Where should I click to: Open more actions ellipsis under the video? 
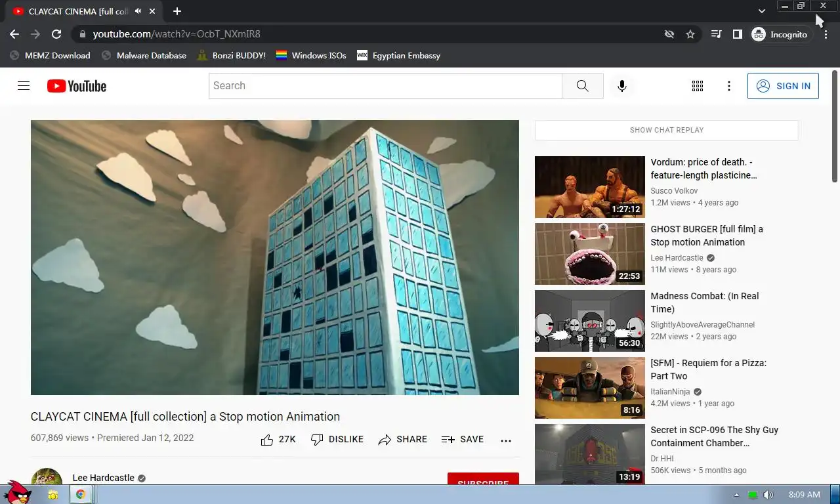(x=506, y=440)
